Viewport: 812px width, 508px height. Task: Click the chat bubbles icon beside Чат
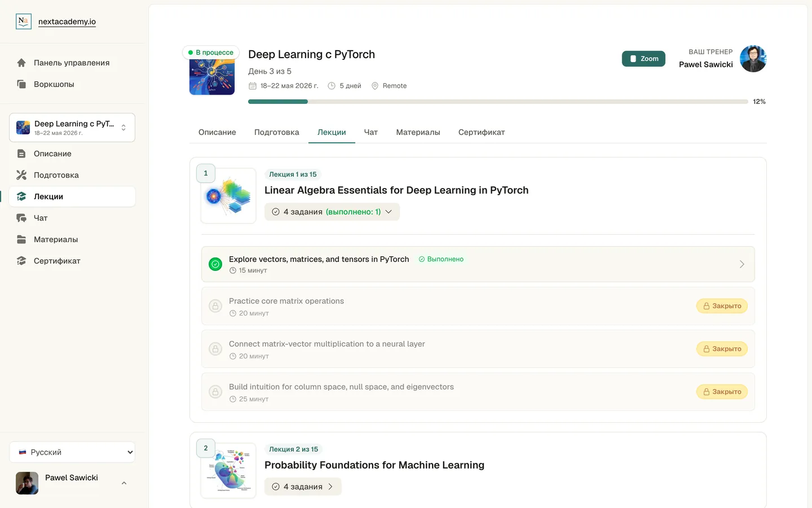coord(21,218)
